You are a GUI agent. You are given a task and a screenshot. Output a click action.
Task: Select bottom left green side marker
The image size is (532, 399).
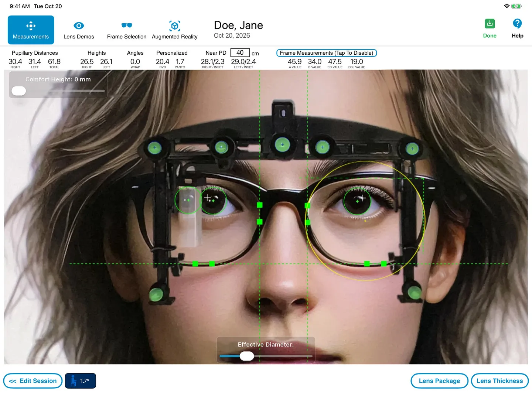coord(156,294)
